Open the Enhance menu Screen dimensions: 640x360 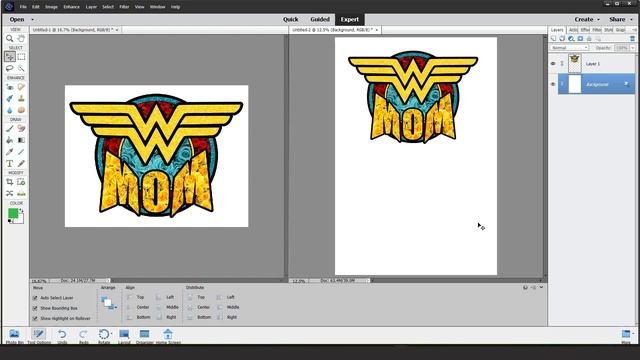click(71, 7)
